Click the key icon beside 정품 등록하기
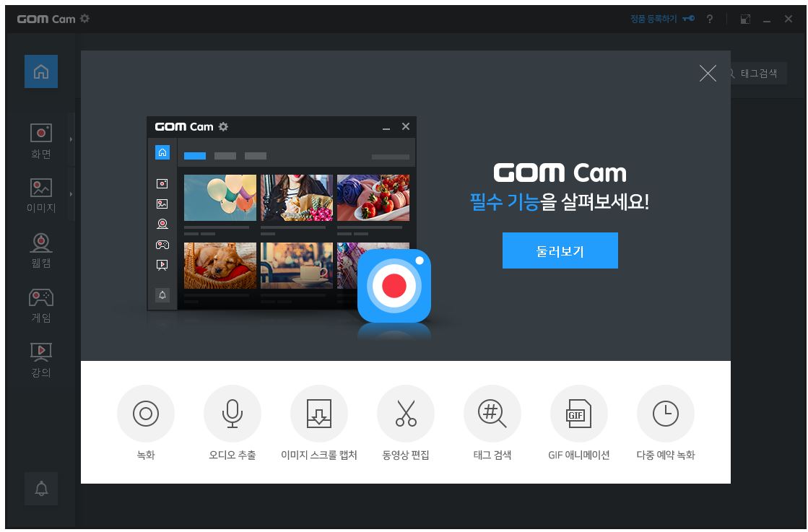Screen dimensions: 808x532 (688, 19)
